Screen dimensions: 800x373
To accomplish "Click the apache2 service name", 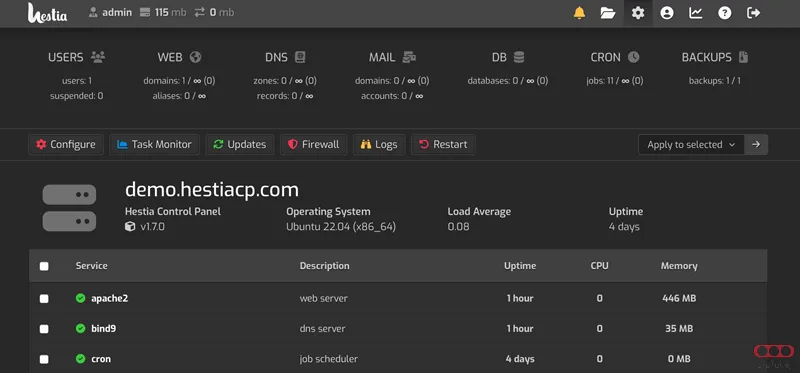I will [109, 298].
